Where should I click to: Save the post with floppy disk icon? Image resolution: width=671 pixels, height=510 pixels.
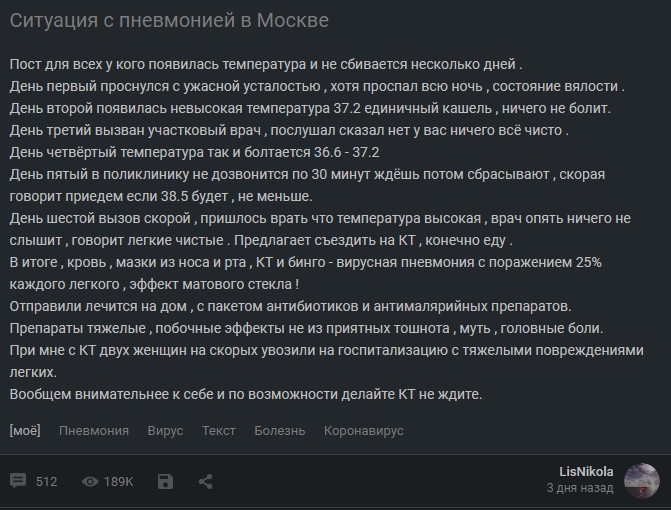click(x=165, y=481)
